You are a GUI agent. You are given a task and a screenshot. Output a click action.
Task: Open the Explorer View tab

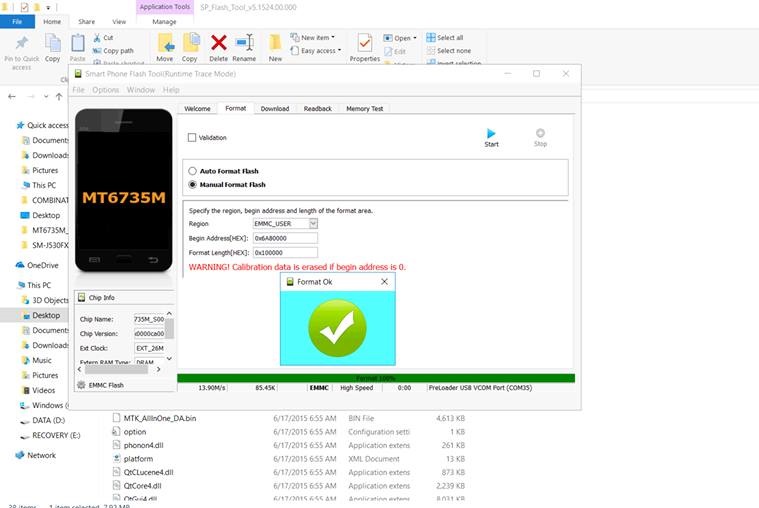[119, 22]
